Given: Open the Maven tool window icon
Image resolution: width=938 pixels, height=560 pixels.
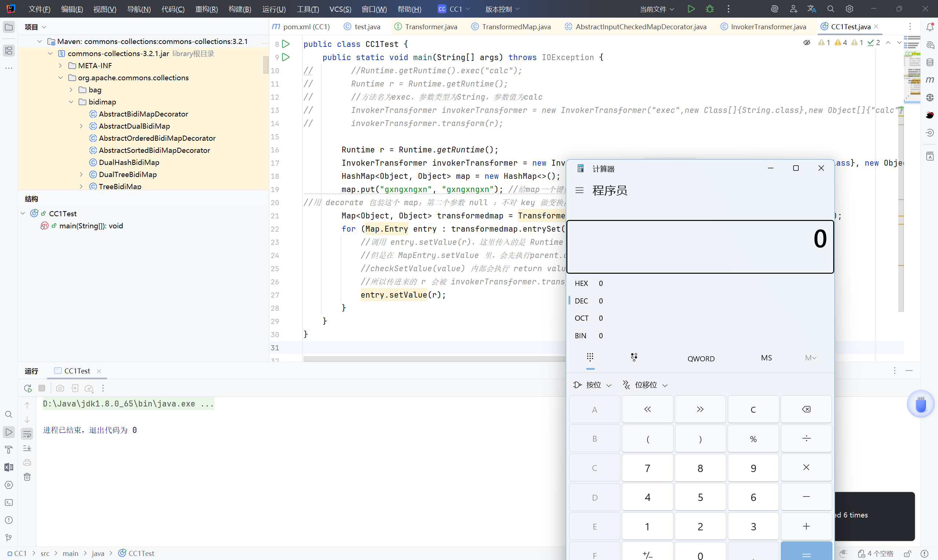Looking at the screenshot, I should [930, 80].
